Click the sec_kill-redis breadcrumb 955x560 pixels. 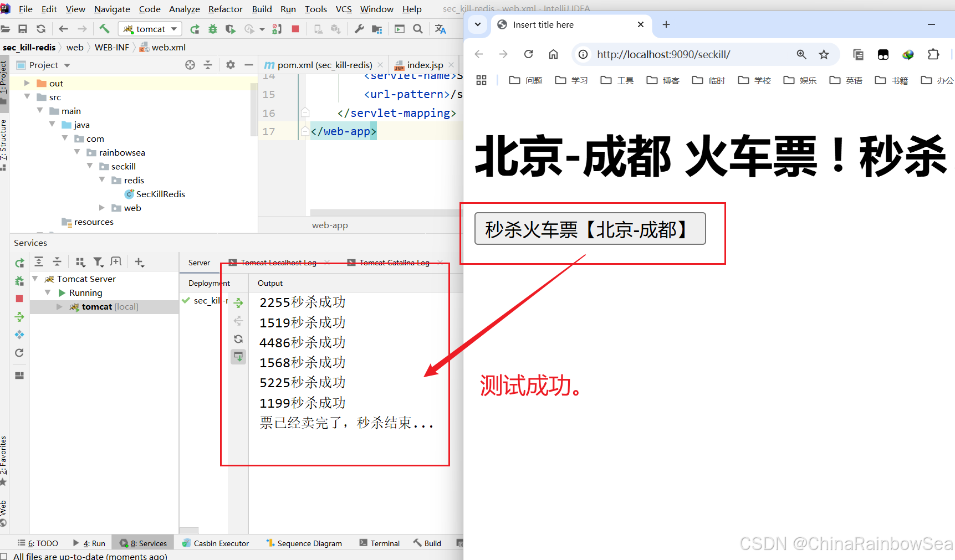[29, 47]
